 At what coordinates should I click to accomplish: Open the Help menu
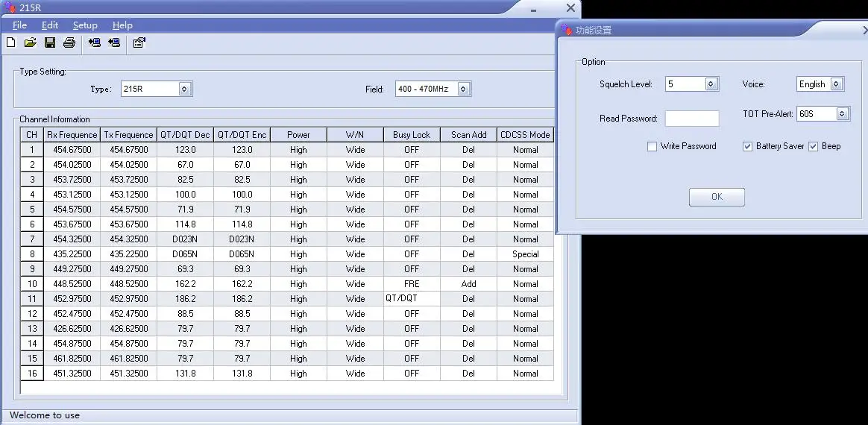122,25
